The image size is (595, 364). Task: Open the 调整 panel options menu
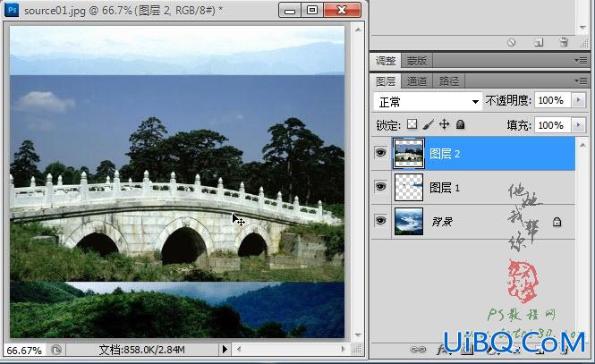tap(581, 60)
